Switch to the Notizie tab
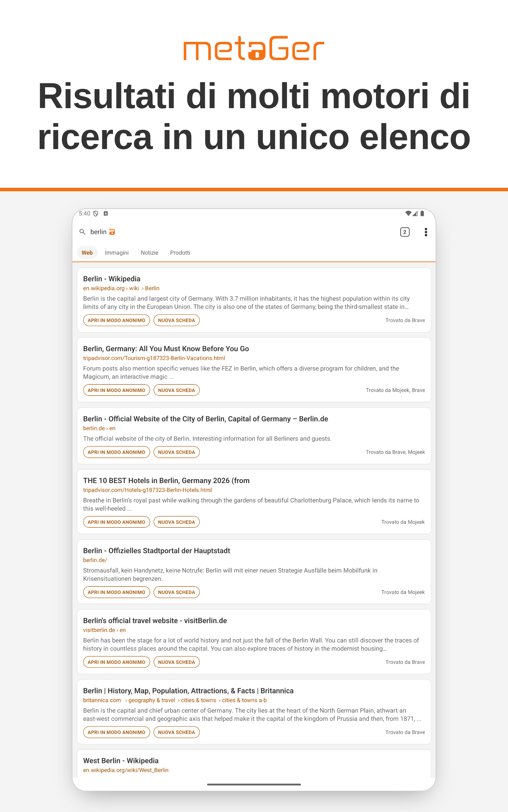 (150, 253)
